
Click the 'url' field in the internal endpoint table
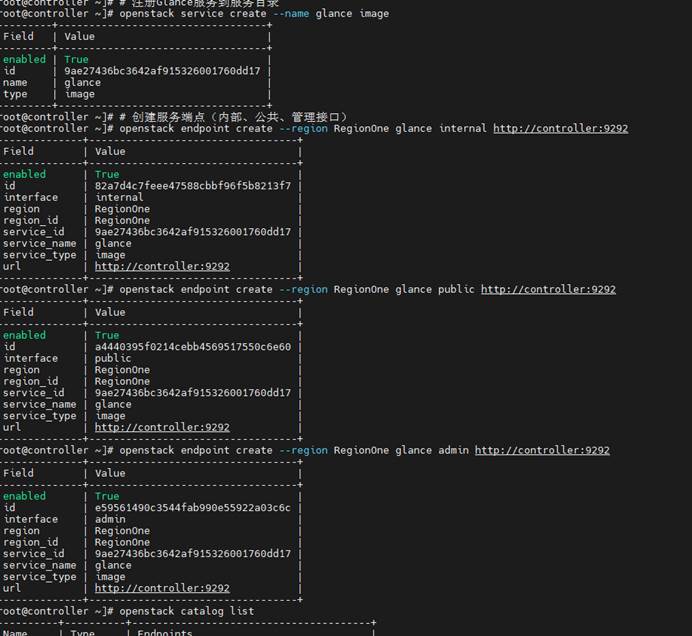click(12, 267)
